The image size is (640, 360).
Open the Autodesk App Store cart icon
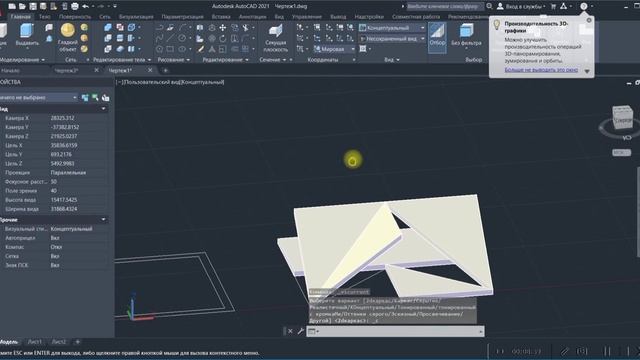[553, 6]
